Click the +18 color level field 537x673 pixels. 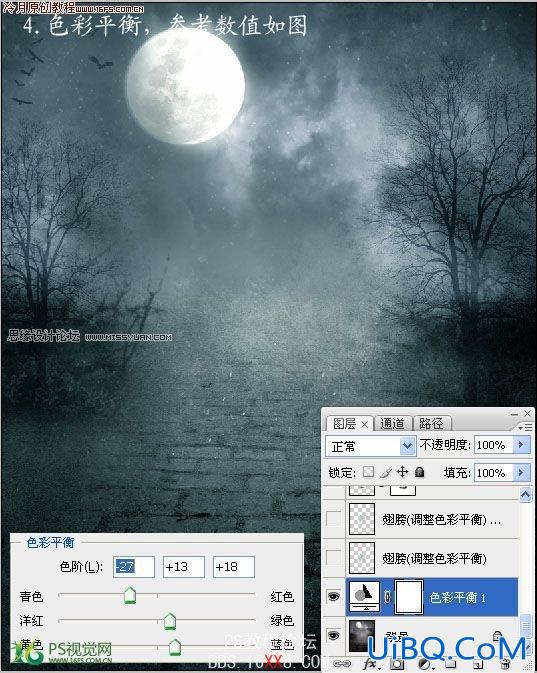[x=234, y=567]
